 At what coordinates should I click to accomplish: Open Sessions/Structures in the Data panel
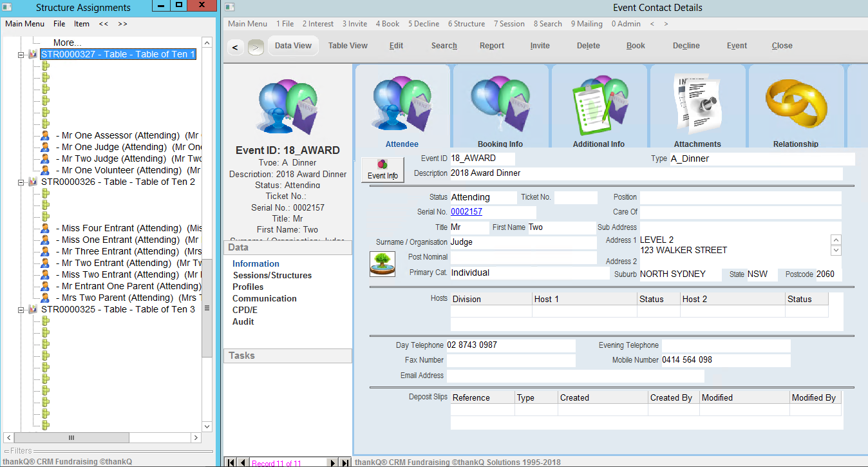(272, 275)
